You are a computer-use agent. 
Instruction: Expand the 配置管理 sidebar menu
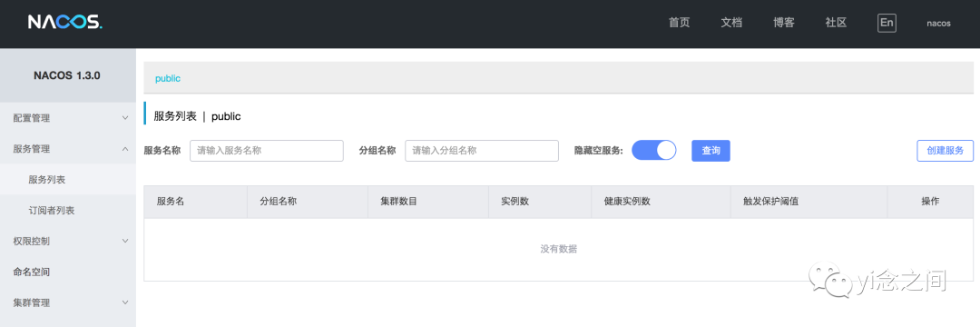67,117
